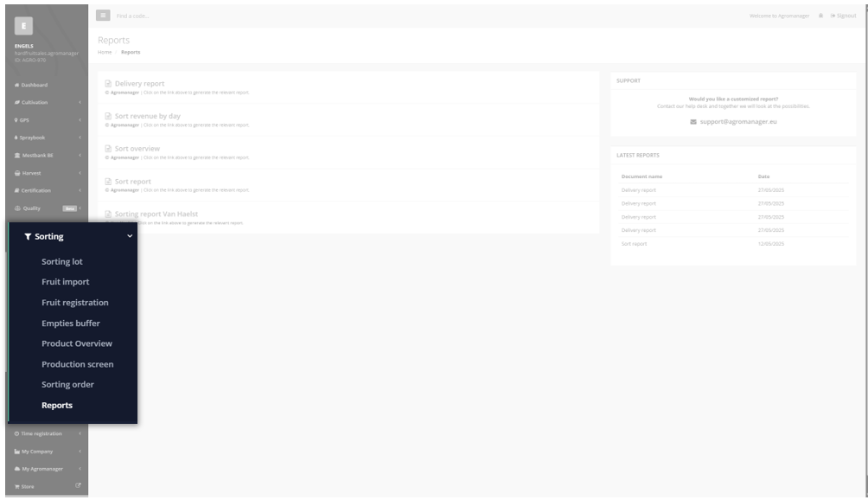Image resolution: width=868 pixels, height=500 pixels.
Task: Open the Delivery report link
Action: pyautogui.click(x=139, y=84)
